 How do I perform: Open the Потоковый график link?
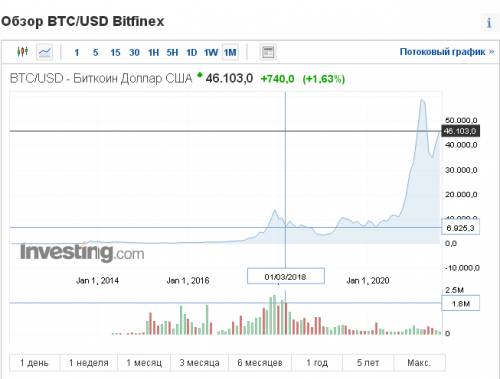coord(447,52)
